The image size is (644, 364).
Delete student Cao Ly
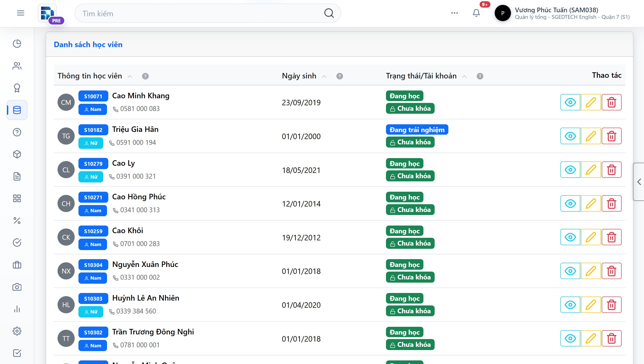(x=611, y=170)
